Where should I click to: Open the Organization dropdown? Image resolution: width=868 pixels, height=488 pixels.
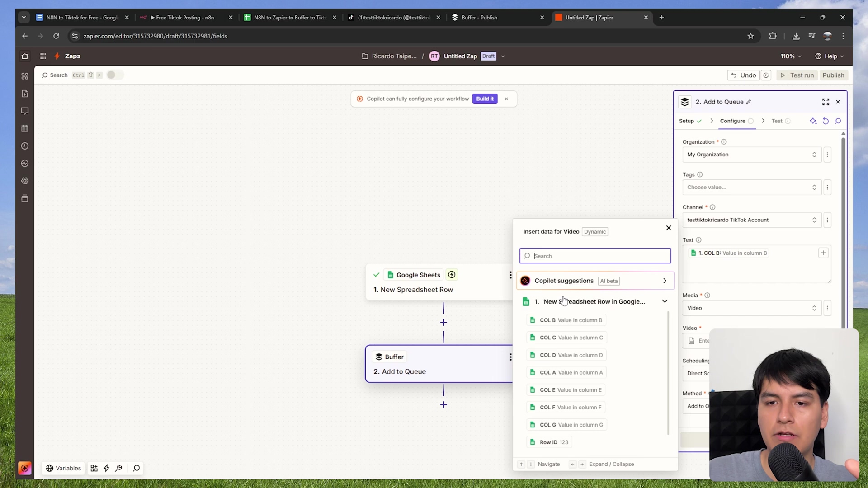[751, 155]
